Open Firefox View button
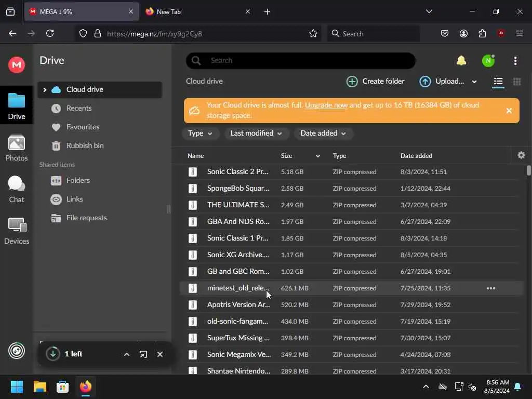Screen dimensions: 532x399 10,11
